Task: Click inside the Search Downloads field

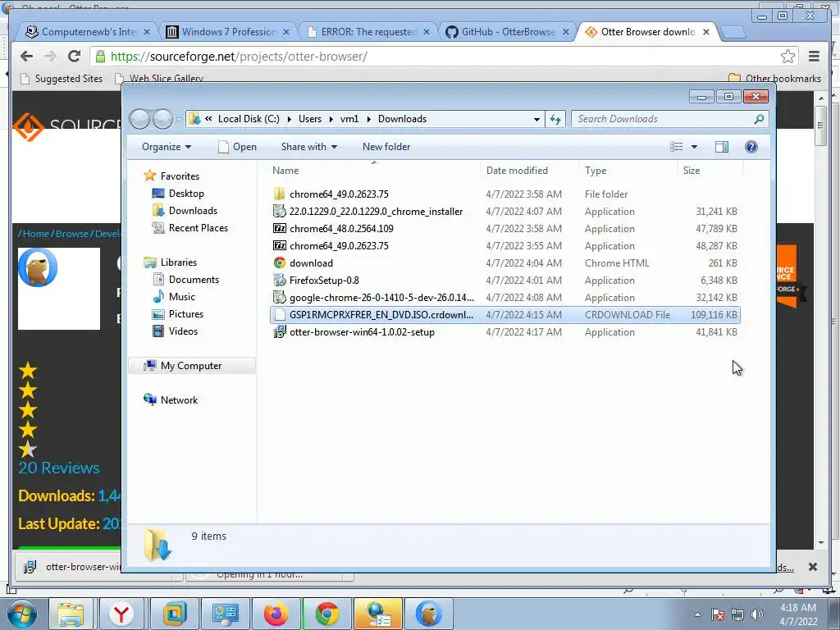Action: (x=663, y=119)
